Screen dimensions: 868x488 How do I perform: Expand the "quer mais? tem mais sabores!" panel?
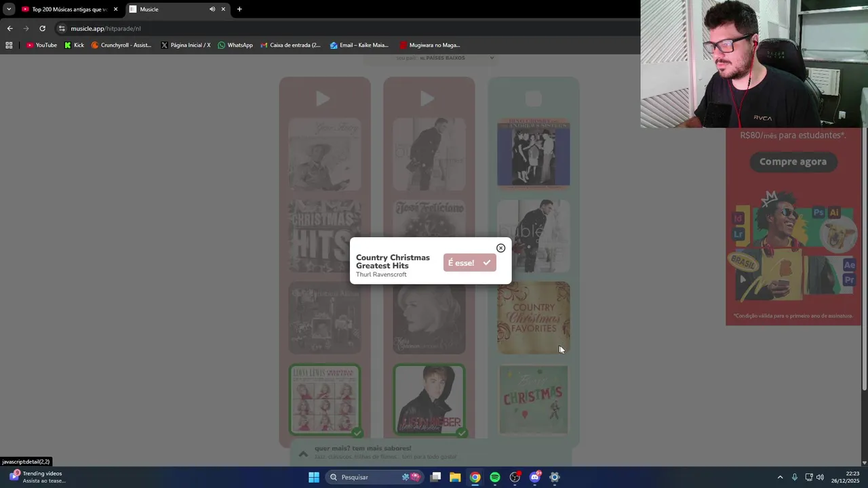[x=303, y=453]
